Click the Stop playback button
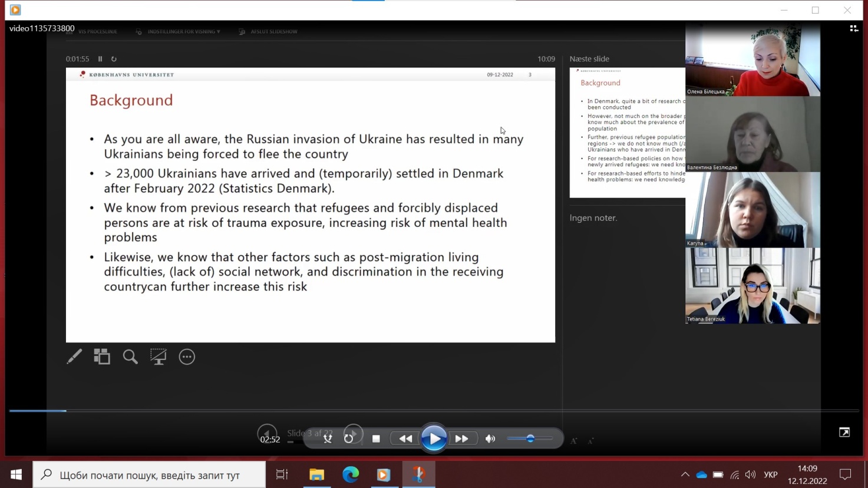This screenshot has height=488, width=868. point(376,439)
